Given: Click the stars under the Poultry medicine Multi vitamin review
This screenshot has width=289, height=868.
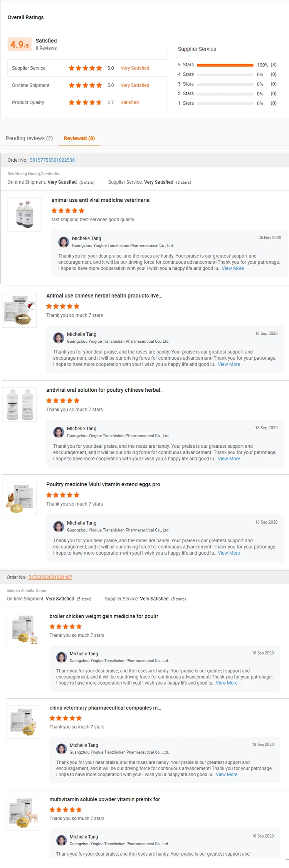Looking at the screenshot, I should coord(63,495).
